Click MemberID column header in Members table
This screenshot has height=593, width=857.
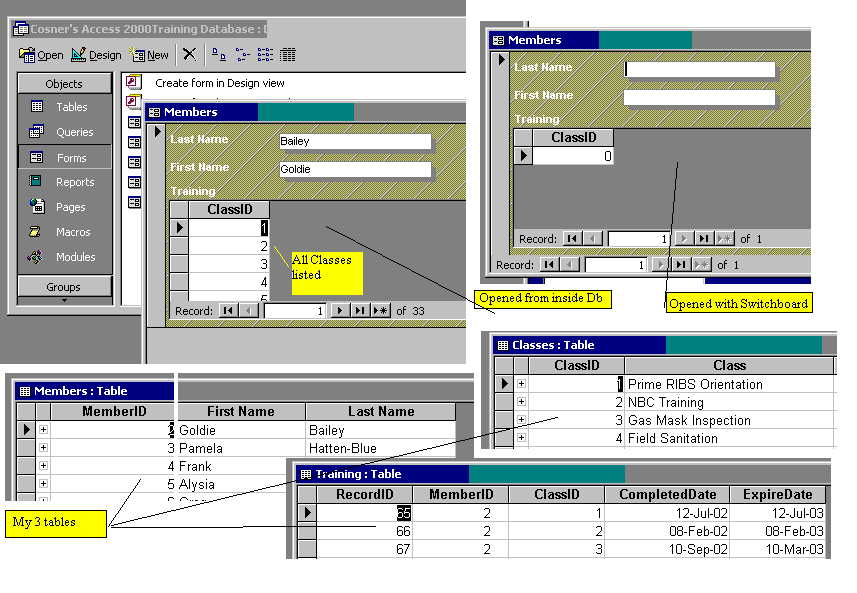coord(113,411)
